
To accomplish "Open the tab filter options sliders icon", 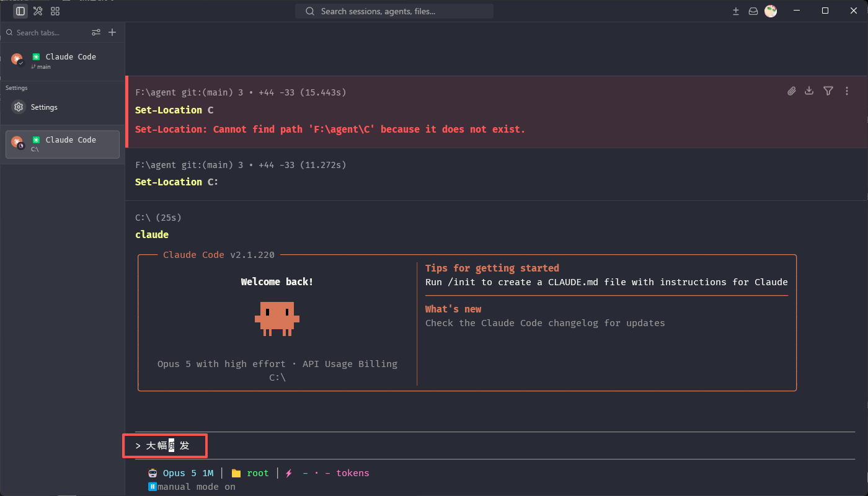I will pyautogui.click(x=96, y=32).
